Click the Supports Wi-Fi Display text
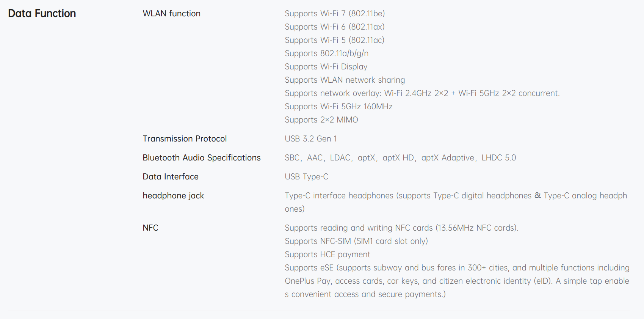Screen dimensions: 644x319 (x=326, y=67)
